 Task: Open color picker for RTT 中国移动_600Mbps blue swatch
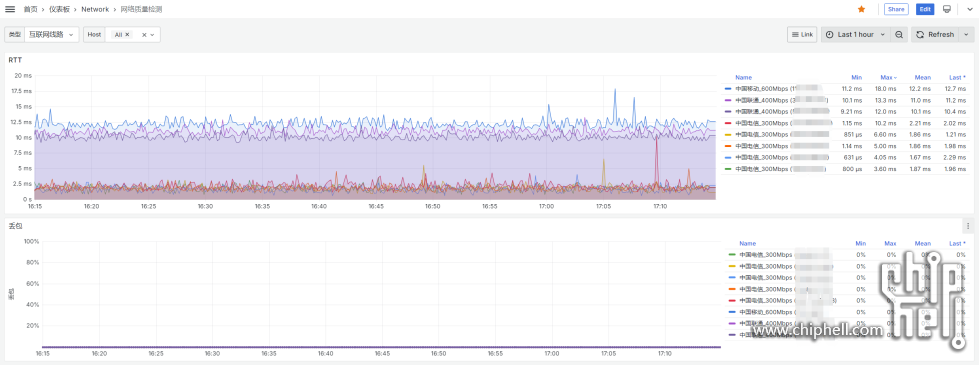point(728,89)
